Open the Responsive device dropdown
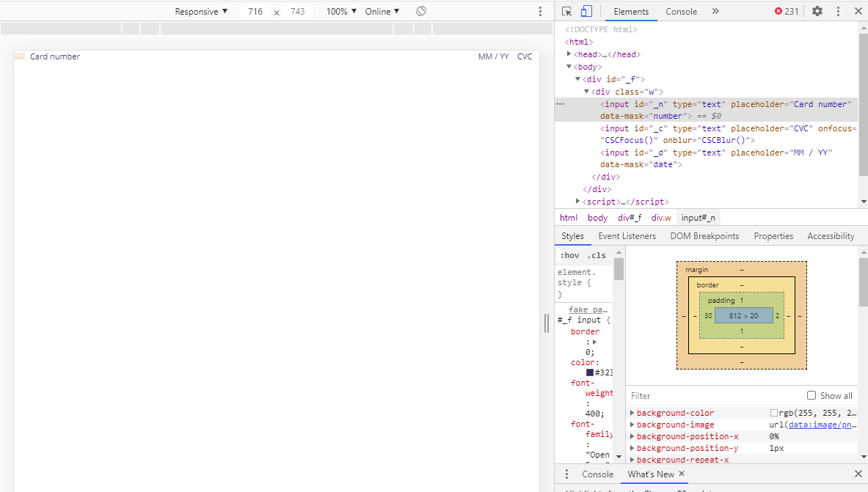This screenshot has height=492, width=868. pos(201,11)
